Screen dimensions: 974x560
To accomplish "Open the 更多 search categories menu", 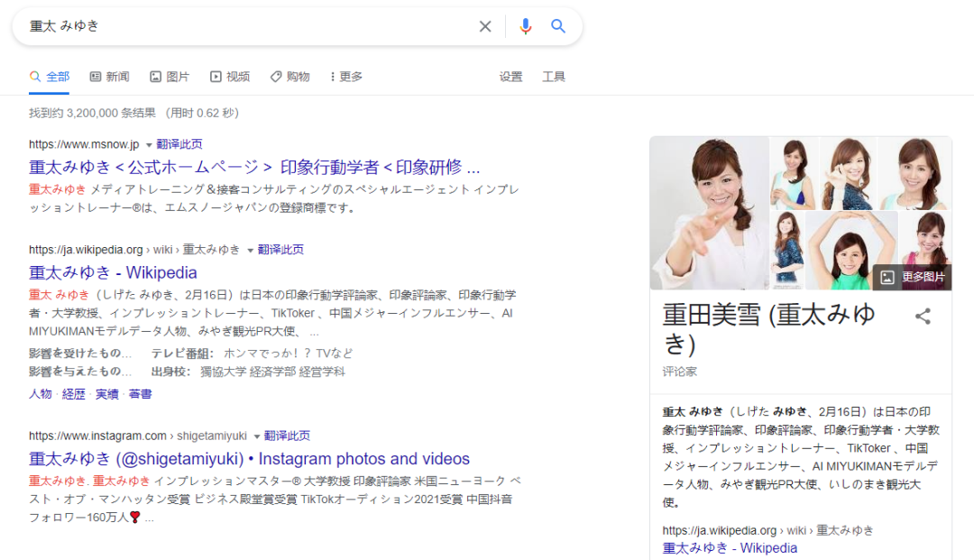I will click(x=346, y=77).
